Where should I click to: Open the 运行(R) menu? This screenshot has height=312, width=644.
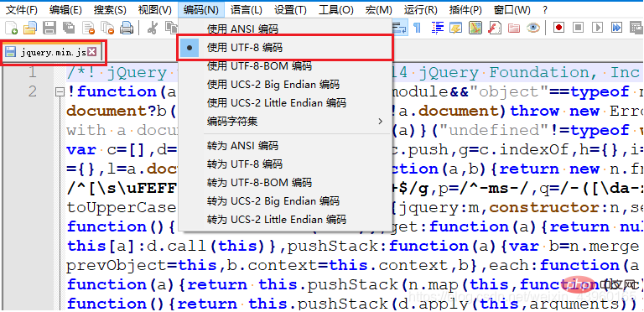point(421,9)
